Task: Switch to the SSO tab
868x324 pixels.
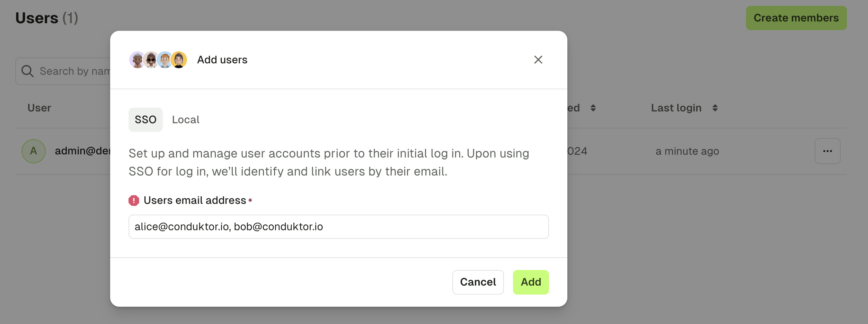Action: tap(145, 120)
